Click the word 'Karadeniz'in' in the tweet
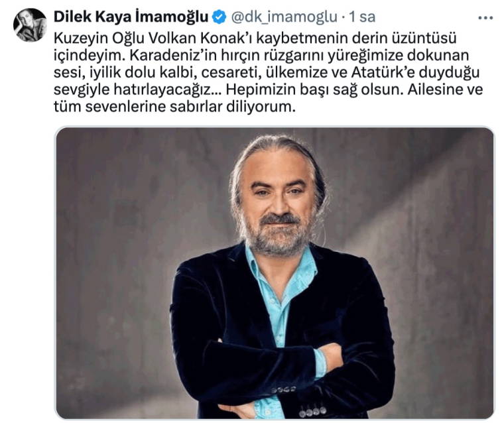This screenshot has height=423, width=504. [x=174, y=55]
